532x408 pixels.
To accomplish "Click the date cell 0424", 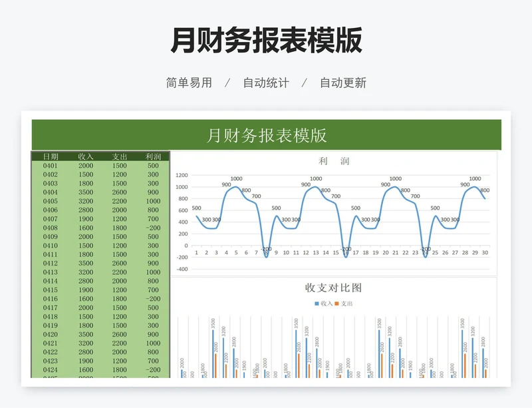I will tap(51, 369).
